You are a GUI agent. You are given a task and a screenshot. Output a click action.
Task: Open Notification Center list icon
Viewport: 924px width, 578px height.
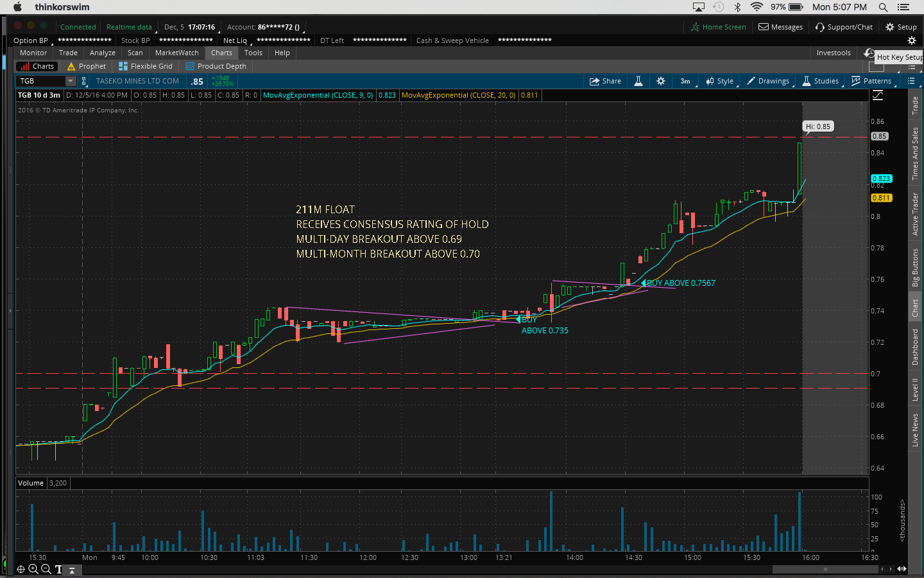pos(903,7)
